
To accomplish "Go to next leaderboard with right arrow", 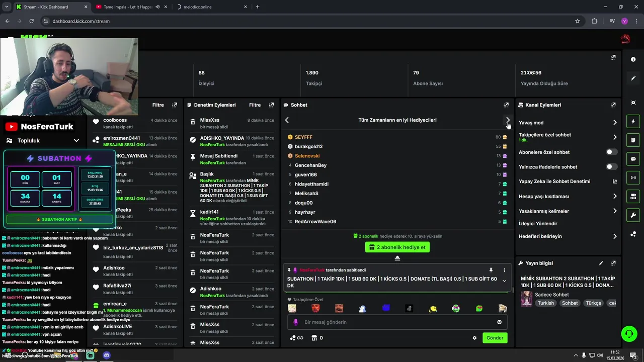I will pyautogui.click(x=508, y=120).
